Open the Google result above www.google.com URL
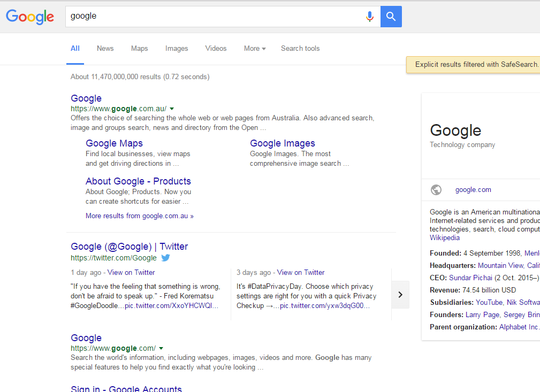540x392 pixels. [x=86, y=338]
